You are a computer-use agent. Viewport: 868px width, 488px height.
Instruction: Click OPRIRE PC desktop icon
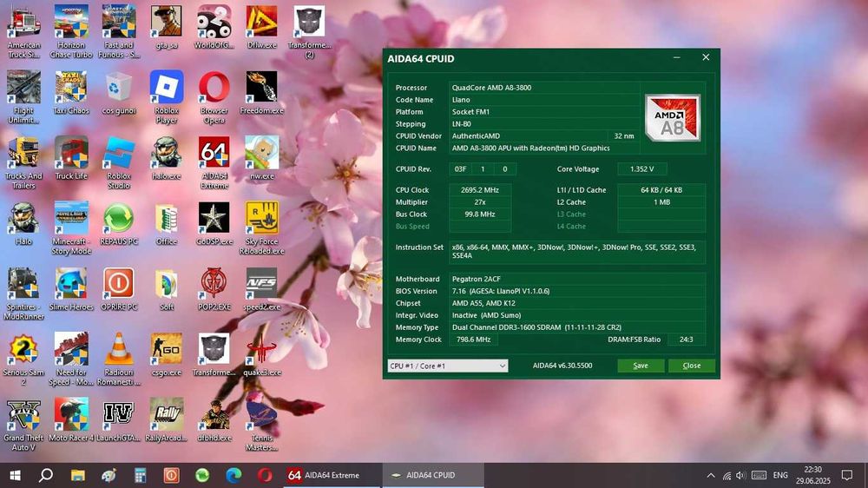coord(118,289)
